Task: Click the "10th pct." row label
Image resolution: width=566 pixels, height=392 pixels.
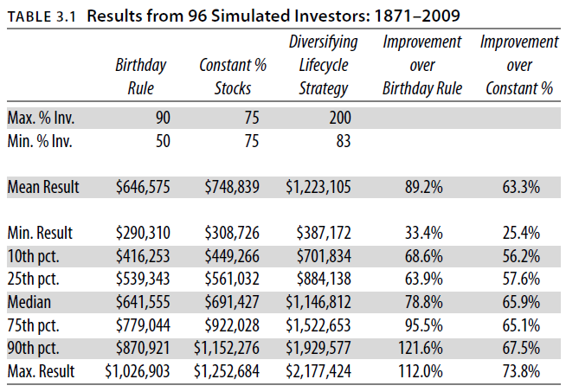Action: click(35, 255)
